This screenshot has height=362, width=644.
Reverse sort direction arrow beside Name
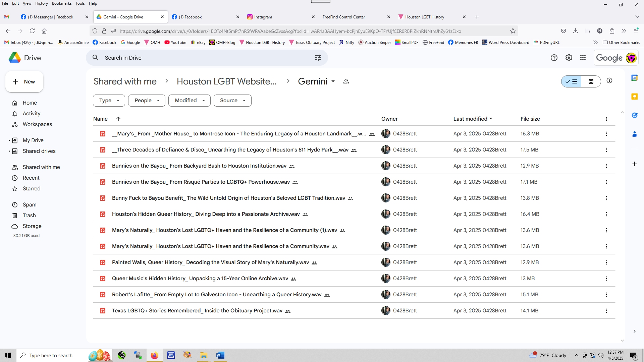[118, 119]
